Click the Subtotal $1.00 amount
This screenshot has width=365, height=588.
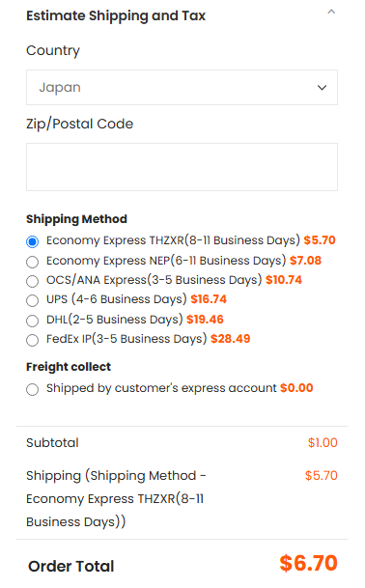pos(323,443)
